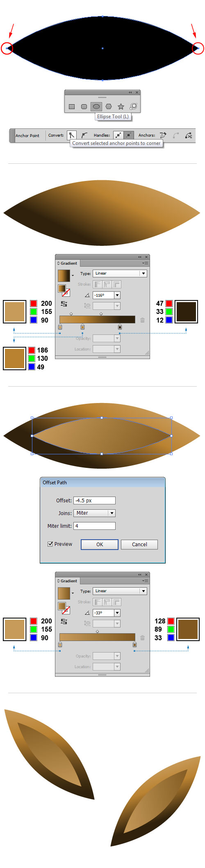Screen dimensions: 205x868
Task: Select right gradient stop in -33° panel
Action: tap(134, 644)
